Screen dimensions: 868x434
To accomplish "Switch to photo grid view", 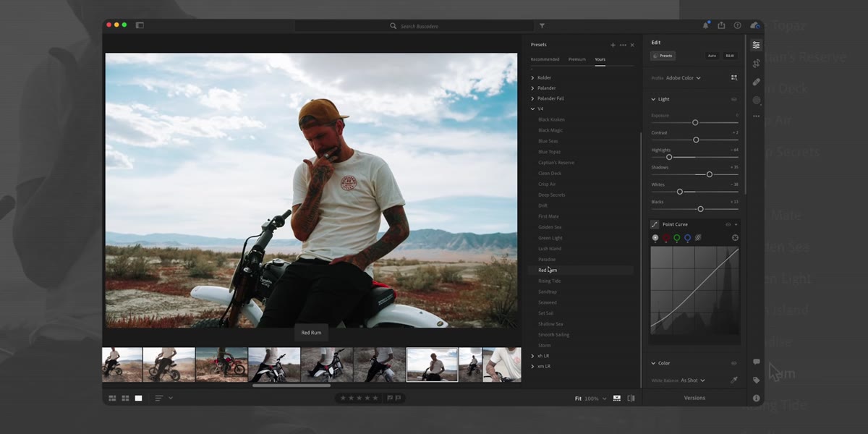I will coord(112,398).
